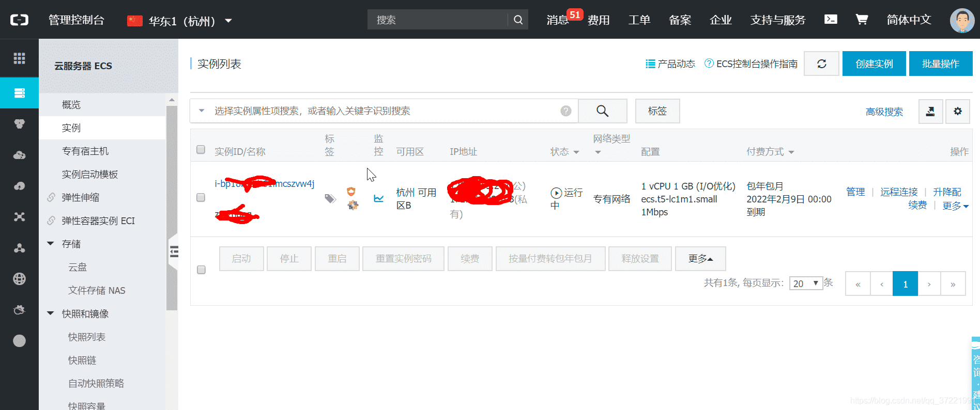Tick the select-all checkbox in table header
This screenshot has width=980, height=410.
201,150
